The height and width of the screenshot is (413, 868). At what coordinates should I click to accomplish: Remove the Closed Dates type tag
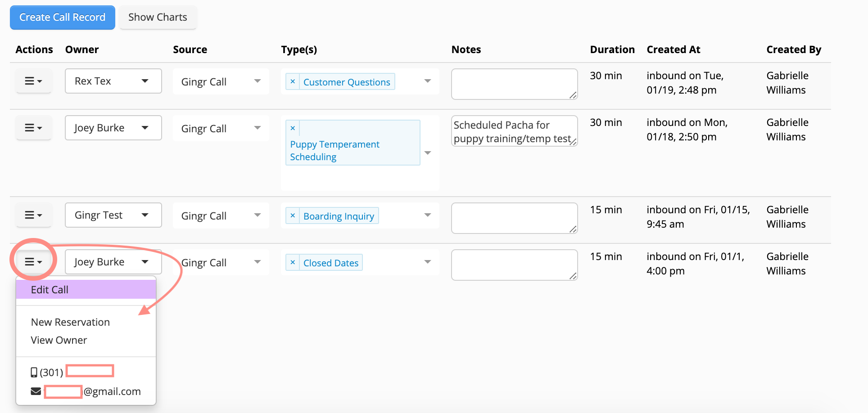(293, 262)
